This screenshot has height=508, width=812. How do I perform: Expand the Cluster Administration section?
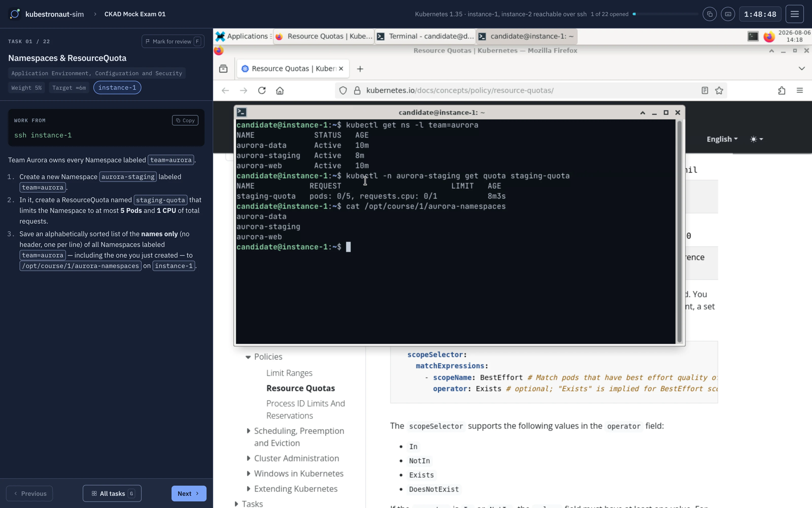click(249, 458)
